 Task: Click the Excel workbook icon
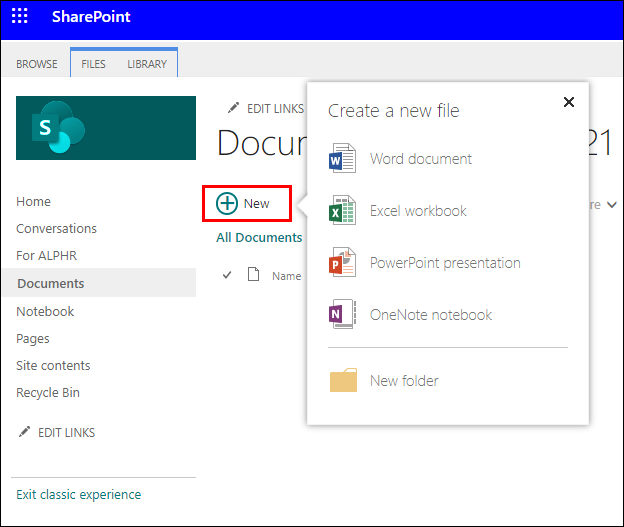[342, 210]
